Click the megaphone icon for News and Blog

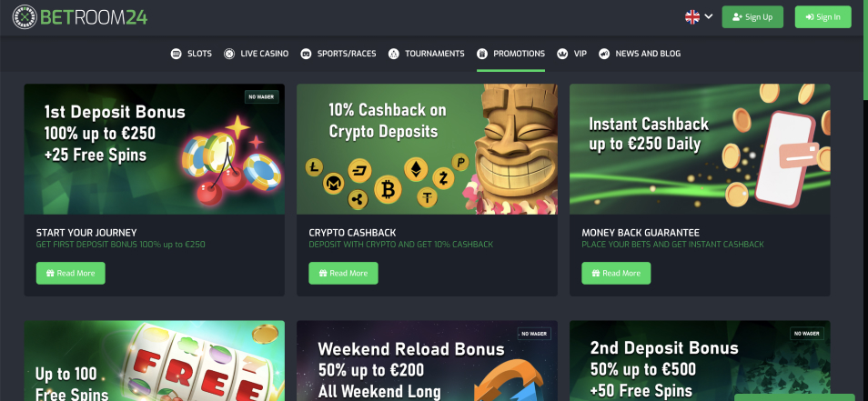pos(604,54)
